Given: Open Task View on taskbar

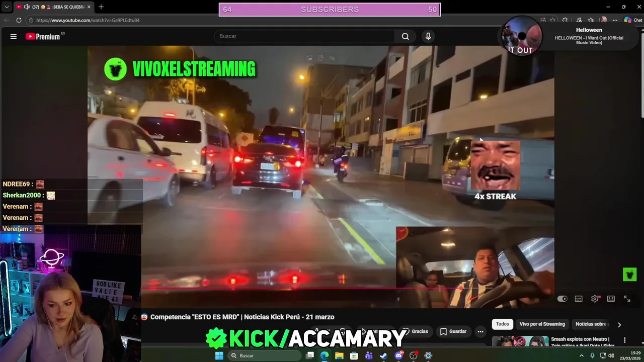Looking at the screenshot, I should (310, 355).
